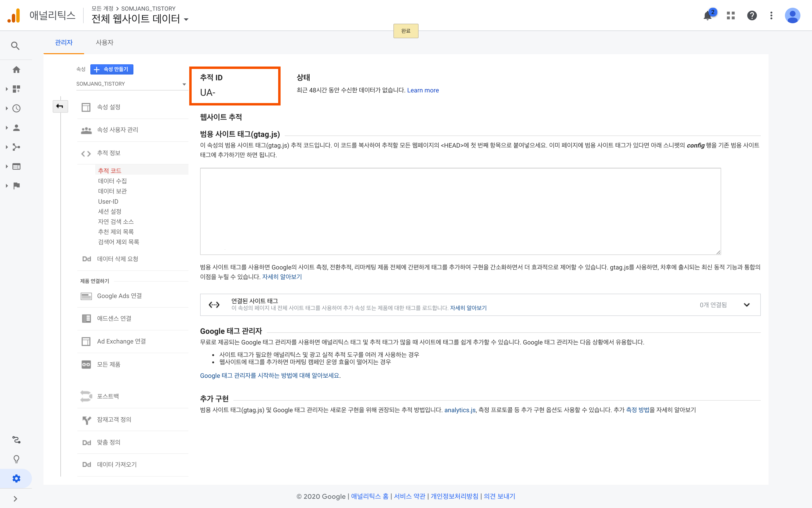Open the user account avatar
This screenshot has width=812, height=508.
pos(792,15)
